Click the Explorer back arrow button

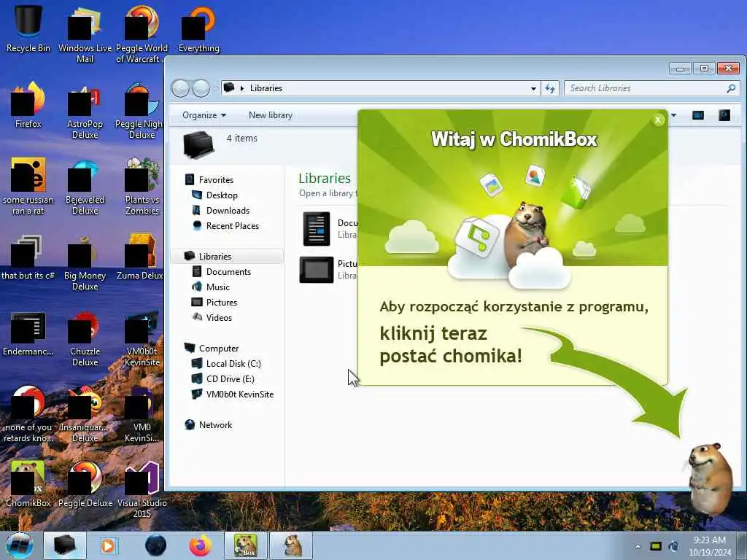(x=181, y=88)
